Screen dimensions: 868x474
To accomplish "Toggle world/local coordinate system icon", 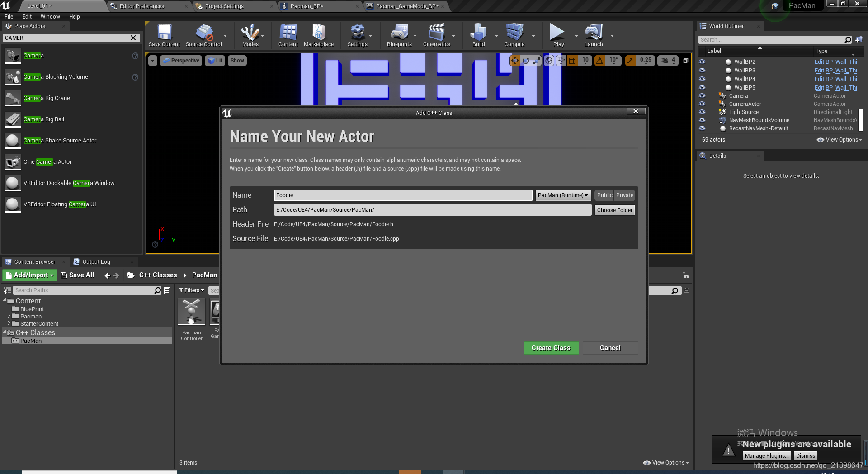I will pos(549,61).
